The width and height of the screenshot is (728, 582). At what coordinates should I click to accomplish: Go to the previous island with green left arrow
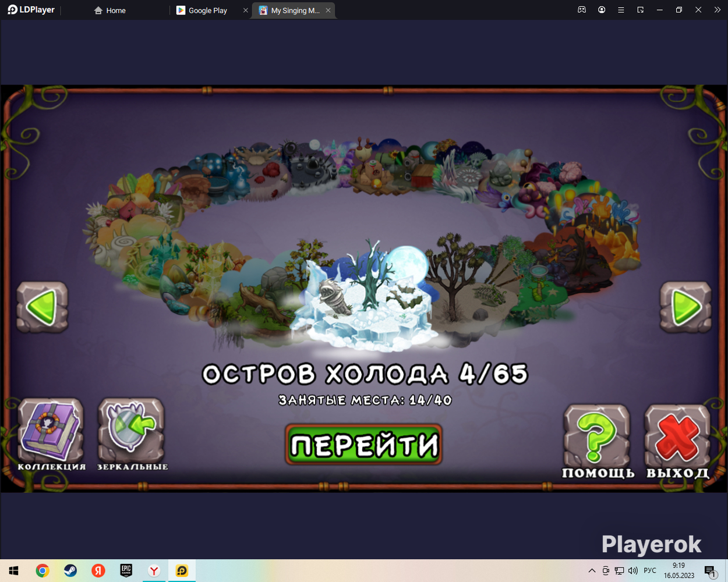[x=42, y=307]
